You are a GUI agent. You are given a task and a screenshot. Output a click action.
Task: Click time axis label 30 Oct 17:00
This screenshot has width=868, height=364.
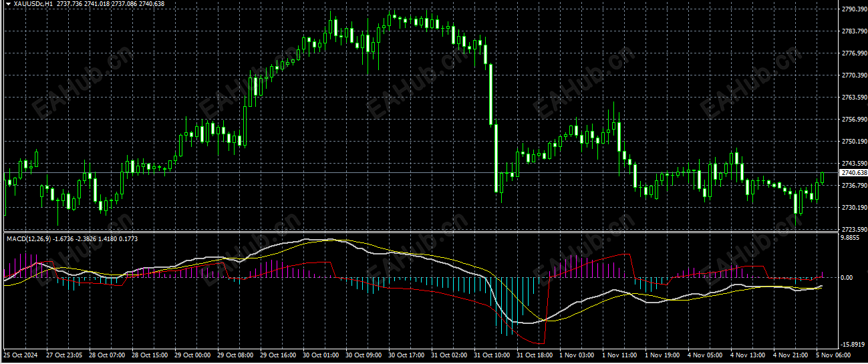click(x=406, y=355)
